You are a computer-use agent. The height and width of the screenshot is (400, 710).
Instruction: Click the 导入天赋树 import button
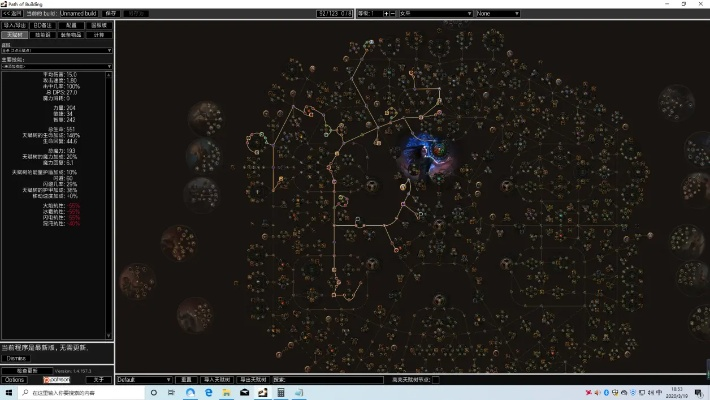216,380
